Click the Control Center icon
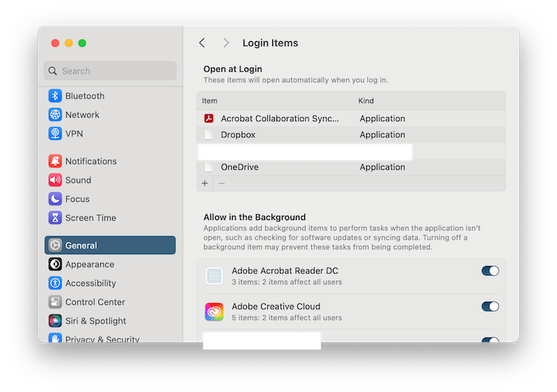Viewport: 557px width, 392px height. (x=55, y=301)
